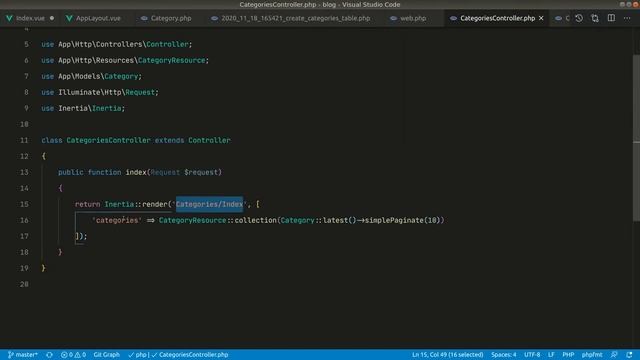Change end of line sequence LF
The width and height of the screenshot is (640, 360).
(551, 355)
